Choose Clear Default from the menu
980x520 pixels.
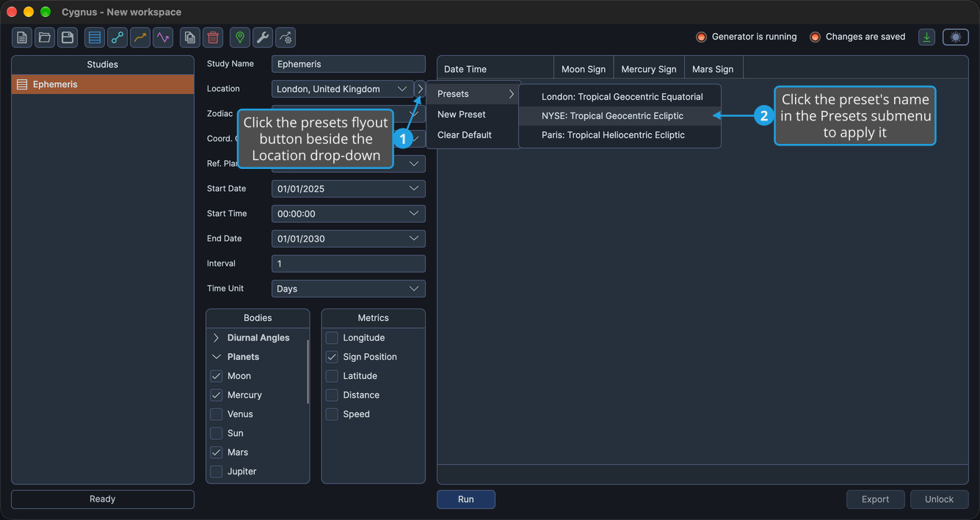pos(474,135)
